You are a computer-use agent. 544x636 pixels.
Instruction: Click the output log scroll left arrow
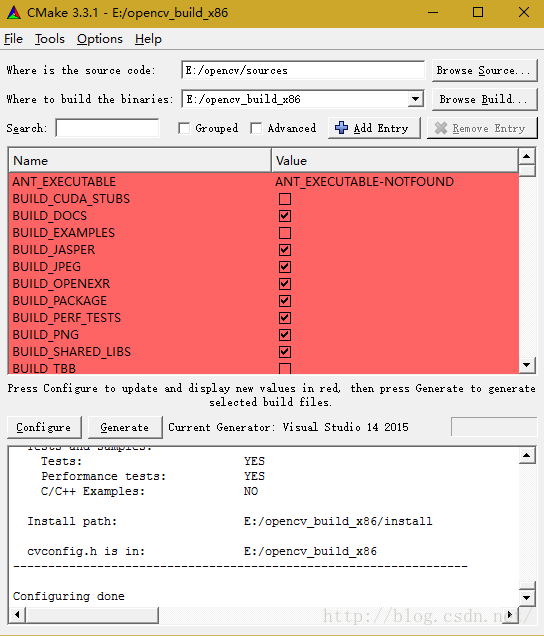17,615
